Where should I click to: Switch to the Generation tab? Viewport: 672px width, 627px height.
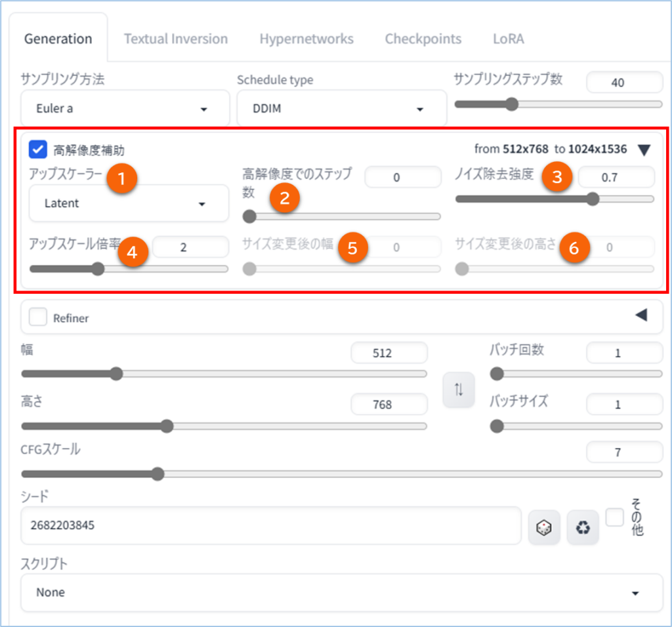tap(58, 39)
